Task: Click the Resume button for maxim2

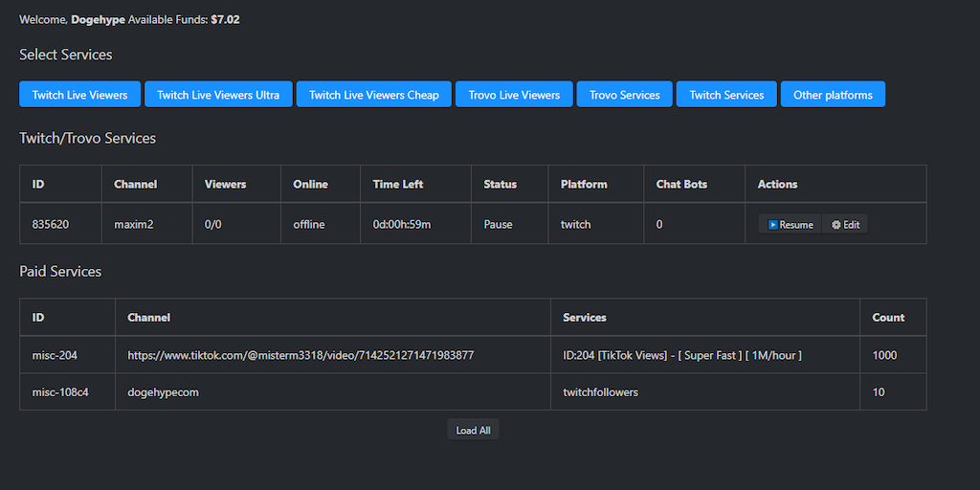Action: pyautogui.click(x=791, y=225)
